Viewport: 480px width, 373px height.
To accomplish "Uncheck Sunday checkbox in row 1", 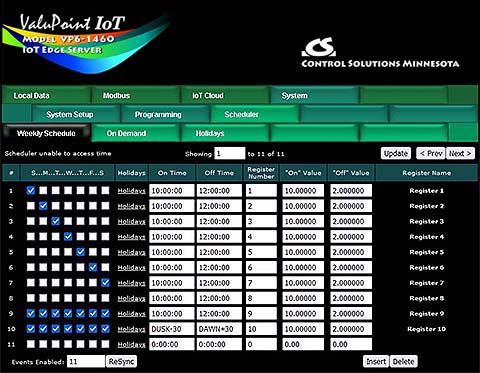I will coord(31,190).
